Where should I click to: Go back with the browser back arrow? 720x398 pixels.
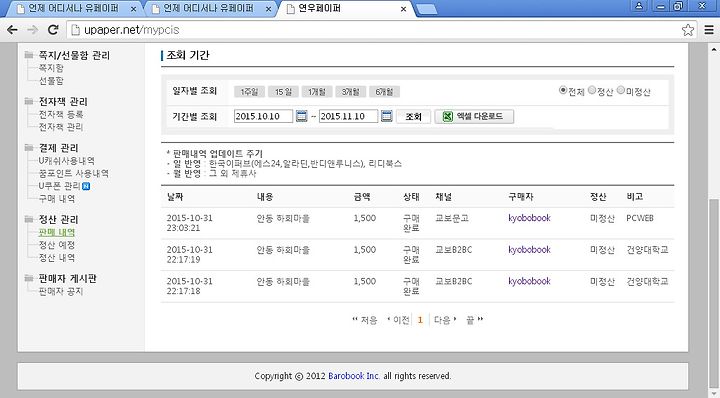[x=12, y=30]
